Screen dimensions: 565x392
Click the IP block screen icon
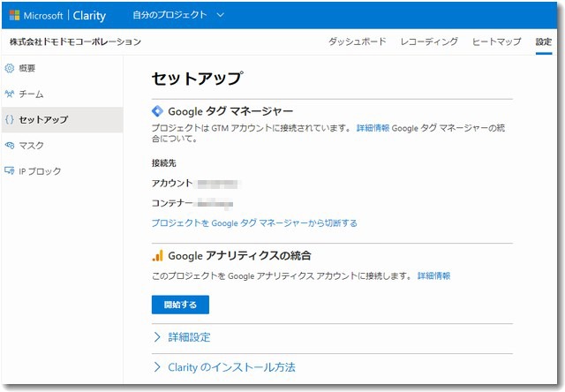10,170
